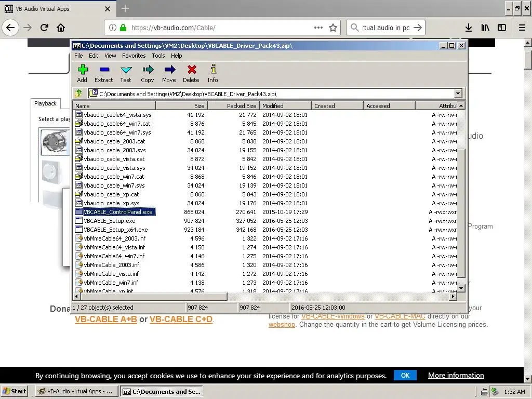The width and height of the screenshot is (532, 399).
Task: Click the red Delete icon
Action: [x=192, y=70]
